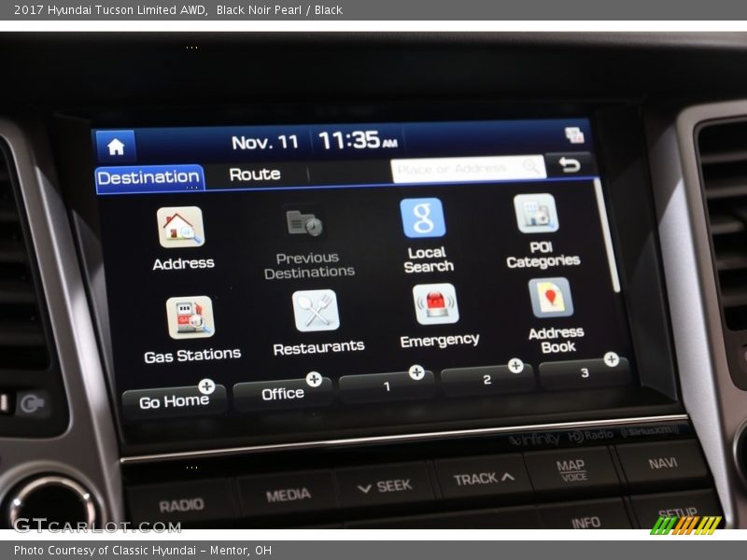Tap the Home icon on the touchscreen

coord(116,147)
